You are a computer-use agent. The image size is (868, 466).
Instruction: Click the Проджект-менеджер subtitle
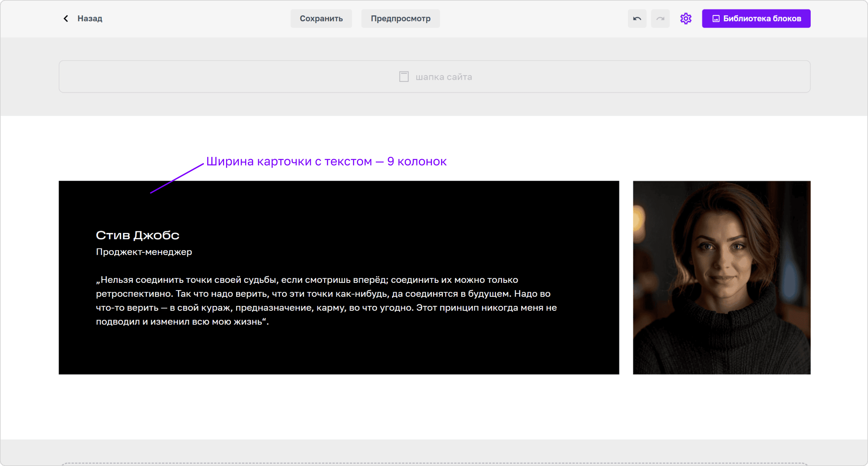tap(144, 252)
